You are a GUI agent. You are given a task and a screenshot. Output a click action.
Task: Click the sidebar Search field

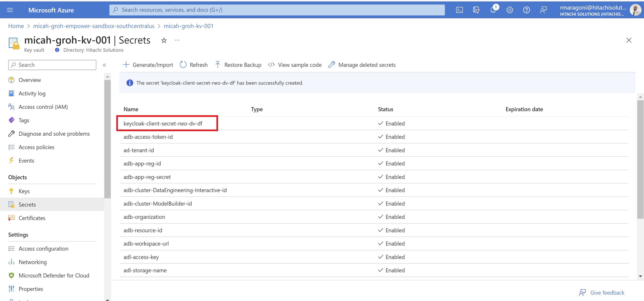pos(52,65)
